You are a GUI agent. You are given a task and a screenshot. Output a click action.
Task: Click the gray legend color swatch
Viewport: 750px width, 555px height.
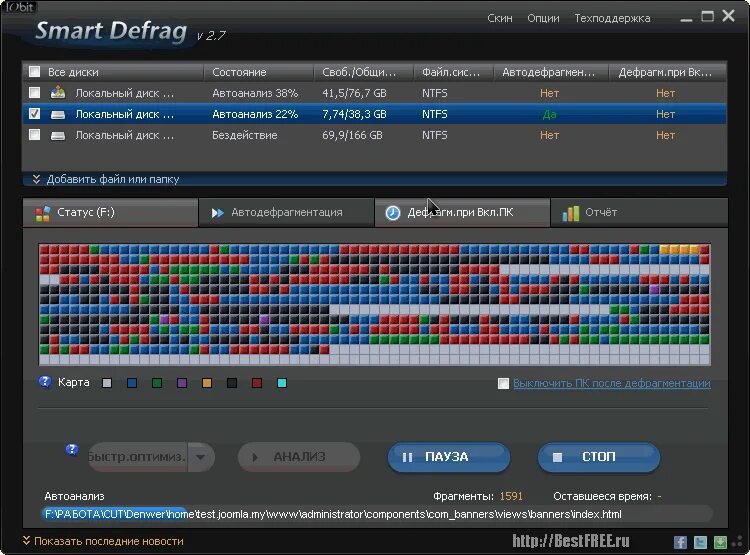pyautogui.click(x=107, y=383)
